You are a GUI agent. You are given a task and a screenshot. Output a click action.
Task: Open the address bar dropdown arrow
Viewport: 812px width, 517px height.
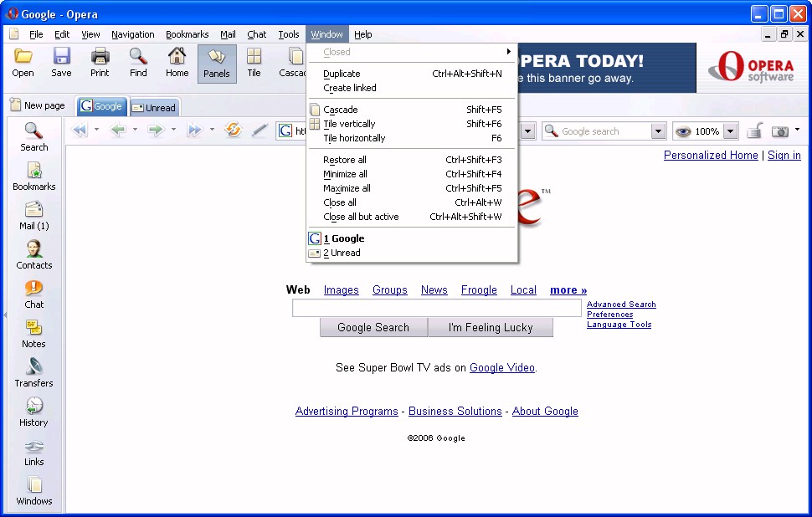coord(527,131)
